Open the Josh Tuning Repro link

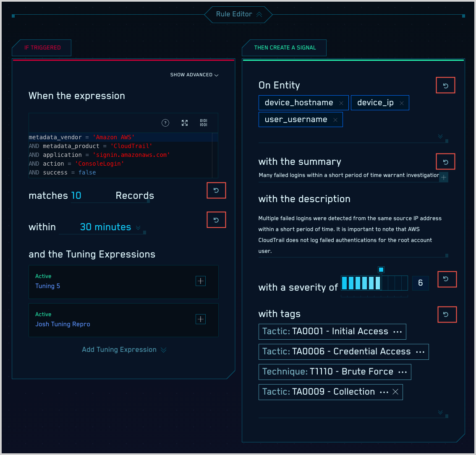click(63, 324)
